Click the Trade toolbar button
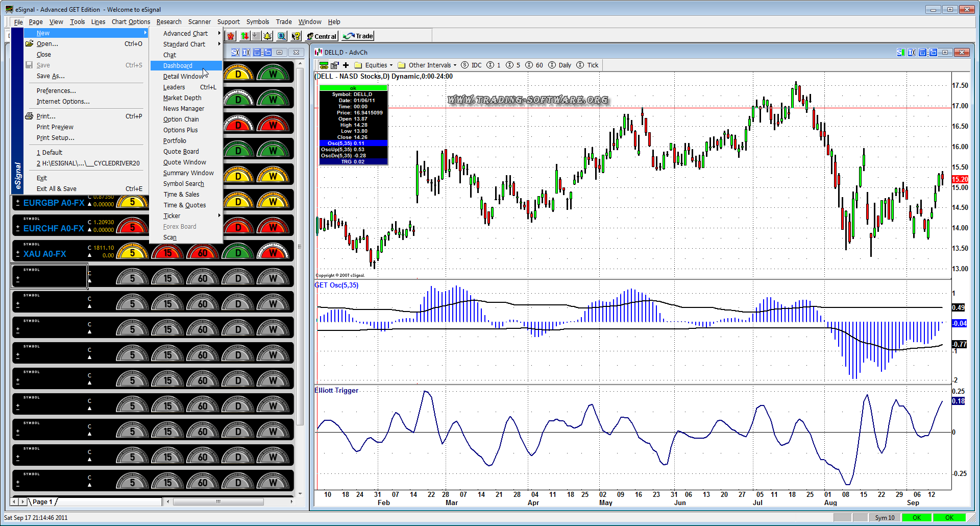Image resolution: width=980 pixels, height=526 pixels. [359, 36]
